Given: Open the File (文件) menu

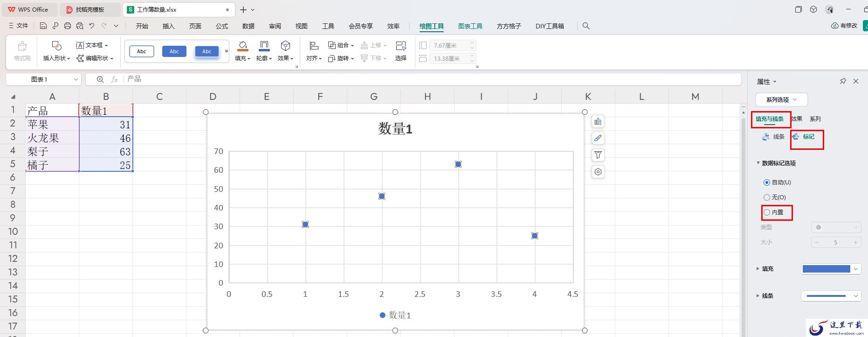Looking at the screenshot, I should click(x=19, y=26).
